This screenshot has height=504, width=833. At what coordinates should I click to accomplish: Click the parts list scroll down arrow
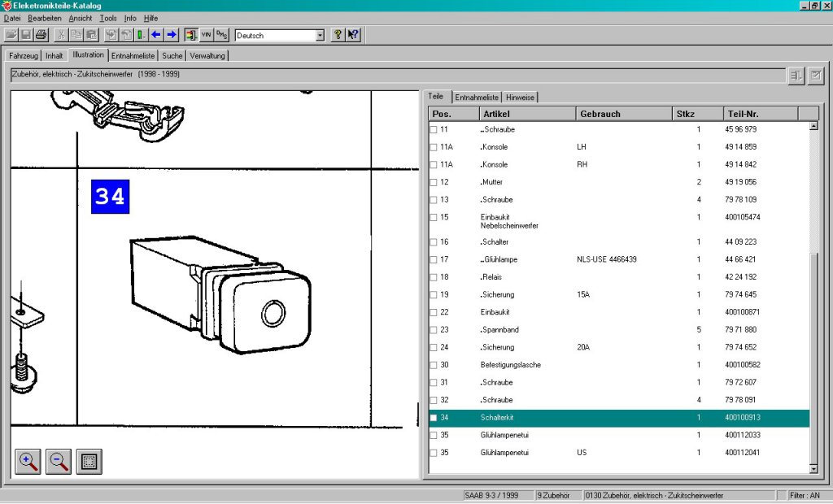[813, 469]
